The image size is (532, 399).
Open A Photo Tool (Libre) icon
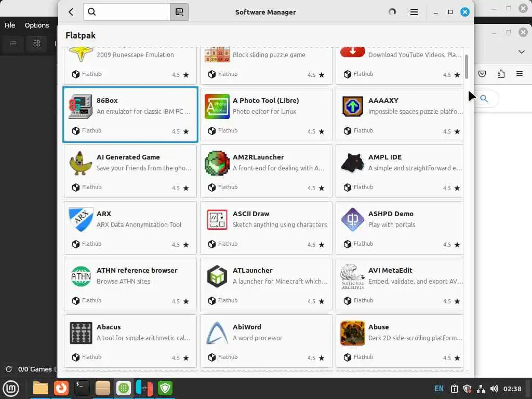pyautogui.click(x=217, y=107)
